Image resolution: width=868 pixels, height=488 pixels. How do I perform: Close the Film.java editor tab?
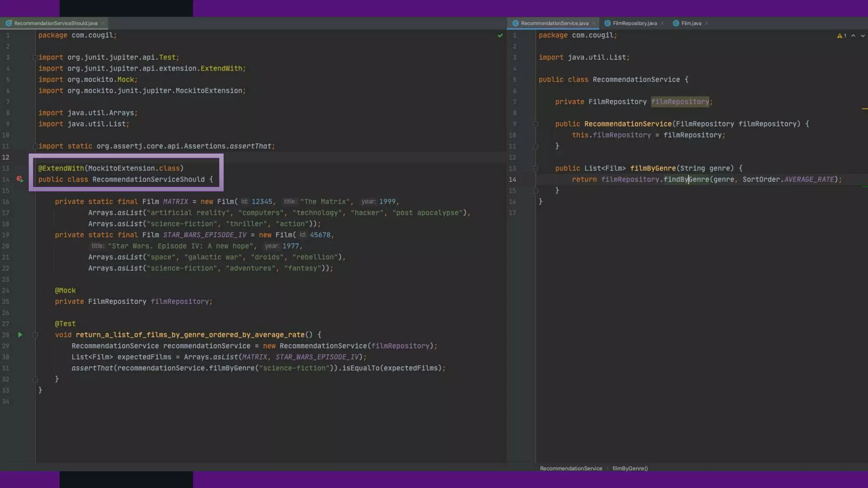pyautogui.click(x=707, y=23)
